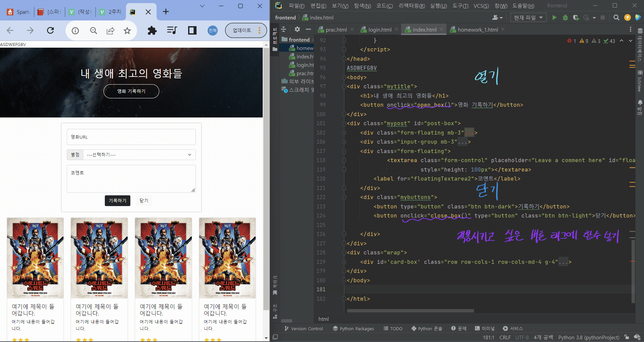The image size is (644, 342).
Task: Run the current file in PyCharm
Action: click(x=554, y=17)
